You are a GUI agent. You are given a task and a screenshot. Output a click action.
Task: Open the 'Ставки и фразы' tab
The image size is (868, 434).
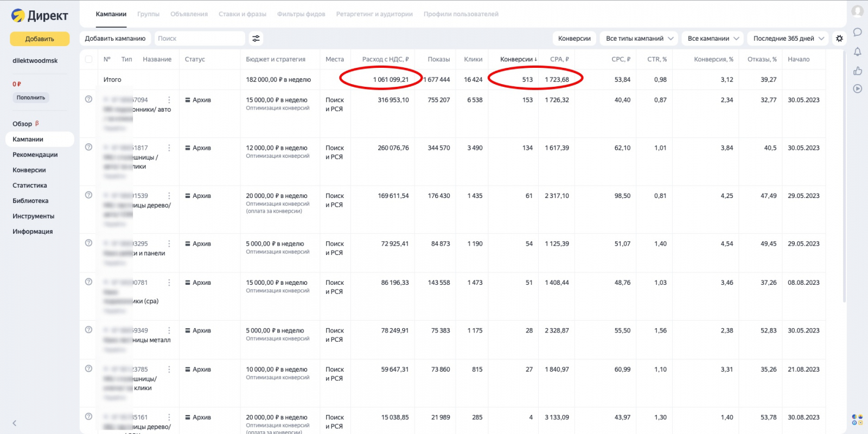[242, 14]
